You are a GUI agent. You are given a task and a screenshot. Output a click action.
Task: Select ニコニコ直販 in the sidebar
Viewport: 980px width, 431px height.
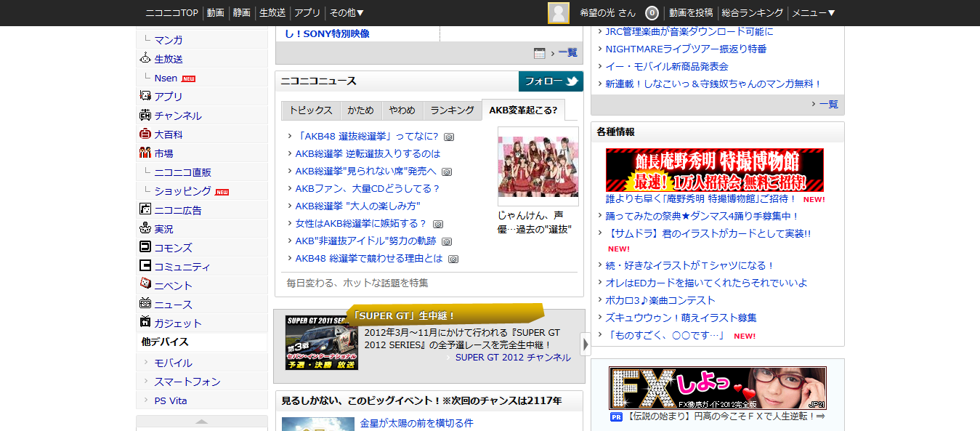point(182,172)
